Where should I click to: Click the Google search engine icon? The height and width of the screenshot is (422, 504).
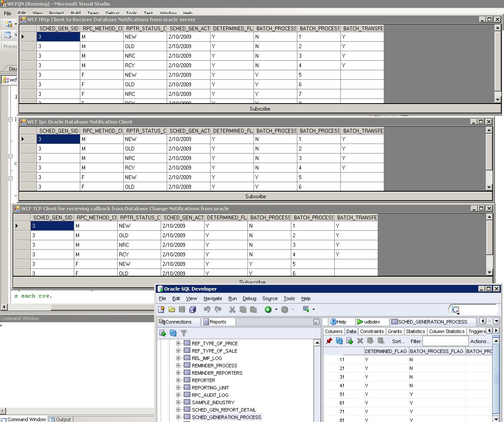455,310
